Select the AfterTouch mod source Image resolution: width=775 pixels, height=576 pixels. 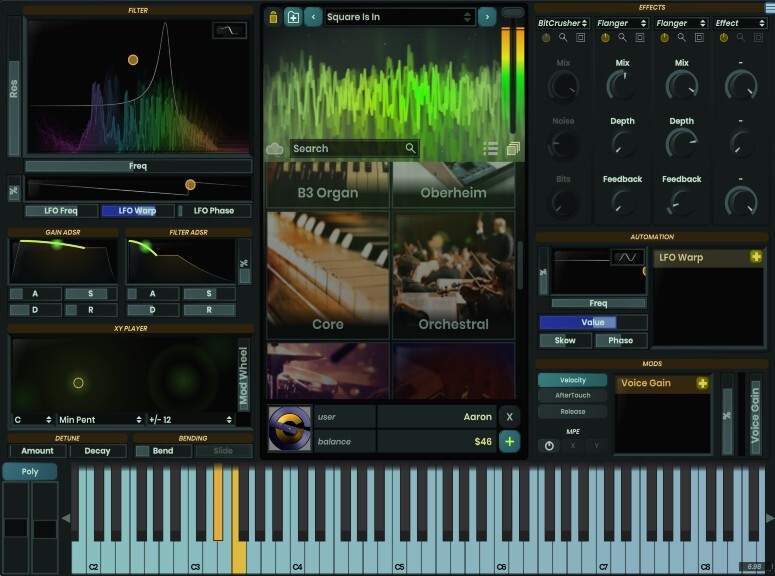pos(573,396)
